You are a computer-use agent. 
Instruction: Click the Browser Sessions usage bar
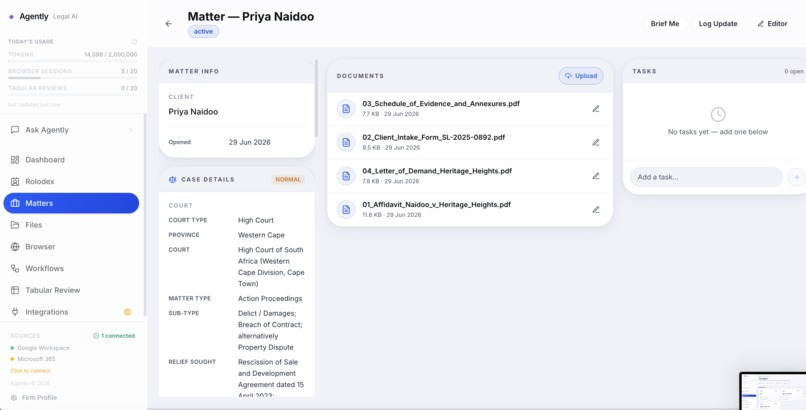[72, 78]
